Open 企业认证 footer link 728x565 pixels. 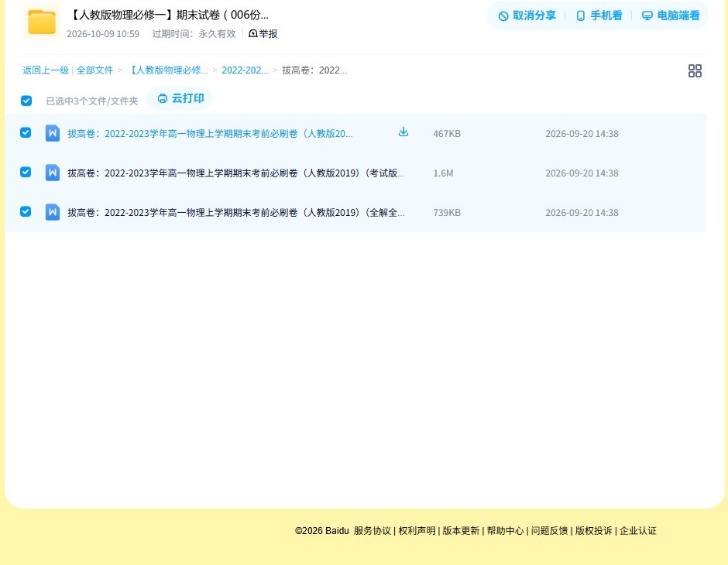pyautogui.click(x=638, y=531)
